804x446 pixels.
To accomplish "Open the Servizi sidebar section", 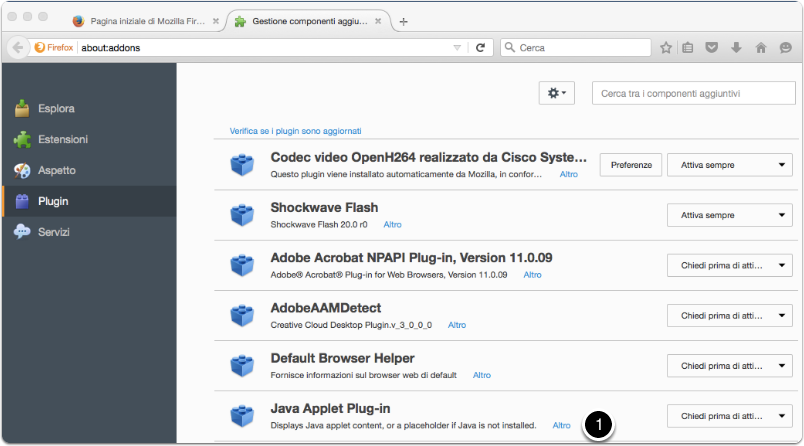I will pos(89,232).
